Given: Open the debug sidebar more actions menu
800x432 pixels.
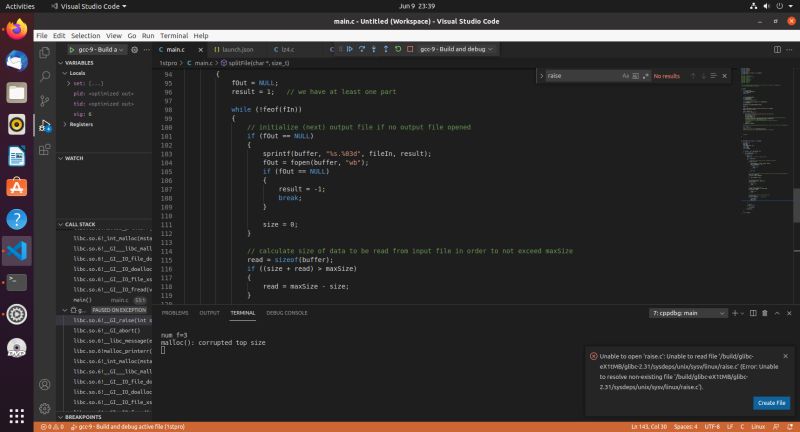Looking at the screenshot, I should [x=147, y=49].
